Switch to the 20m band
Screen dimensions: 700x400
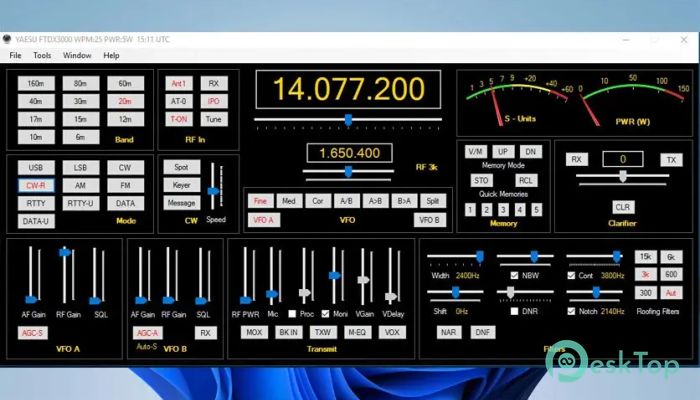click(x=125, y=101)
